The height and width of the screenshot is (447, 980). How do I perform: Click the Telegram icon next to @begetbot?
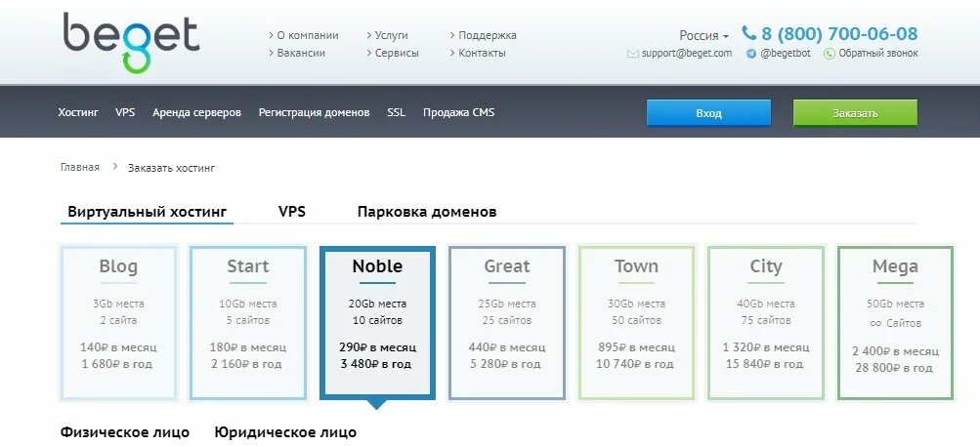click(751, 54)
